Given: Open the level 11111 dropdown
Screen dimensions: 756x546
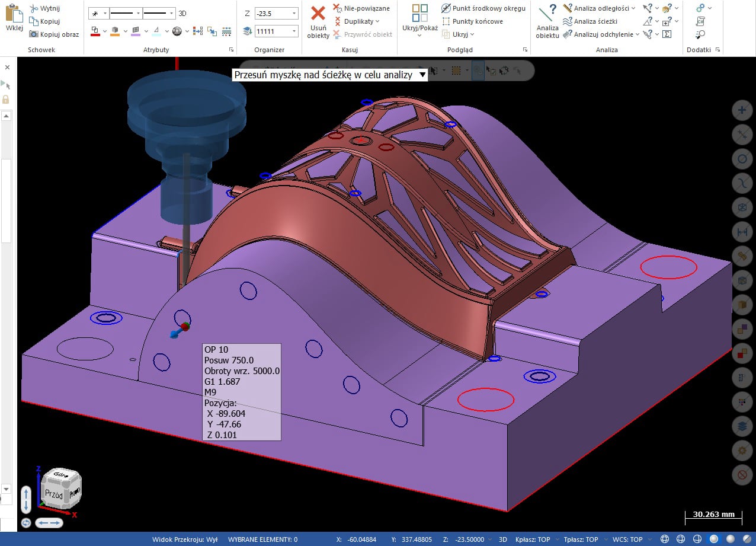Looking at the screenshot, I should 294,31.
